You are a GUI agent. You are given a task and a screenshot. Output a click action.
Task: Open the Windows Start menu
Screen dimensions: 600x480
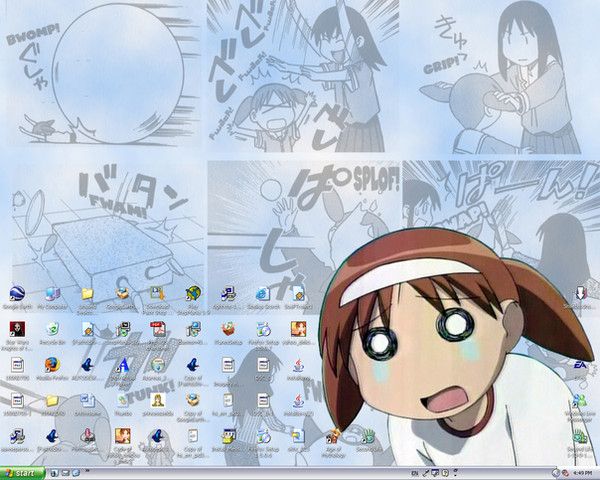pyautogui.click(x=22, y=473)
